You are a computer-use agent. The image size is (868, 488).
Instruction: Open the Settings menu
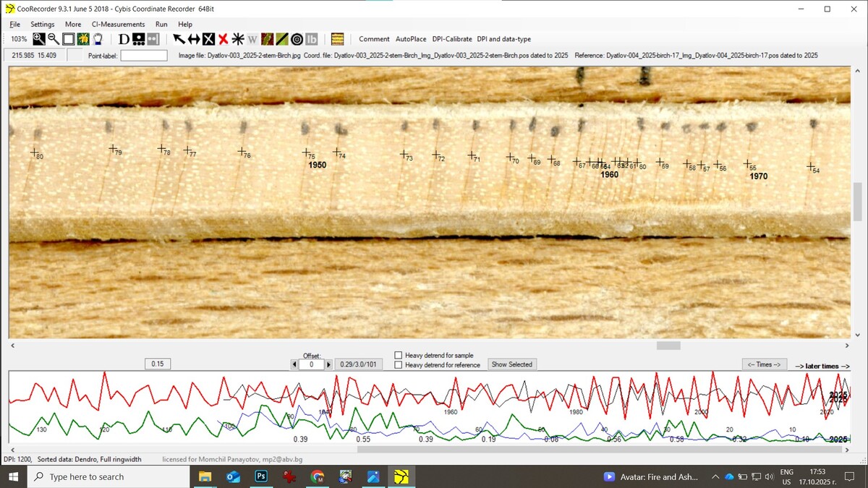click(x=43, y=24)
